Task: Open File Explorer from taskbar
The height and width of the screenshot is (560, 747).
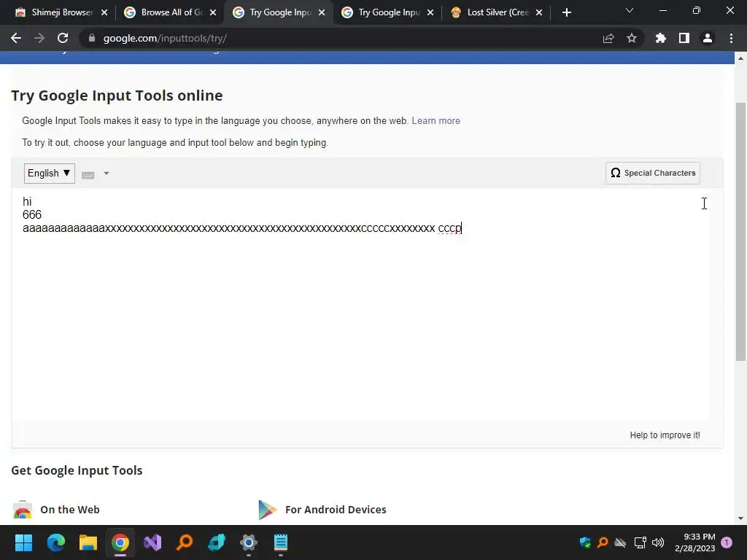Action: [88, 542]
